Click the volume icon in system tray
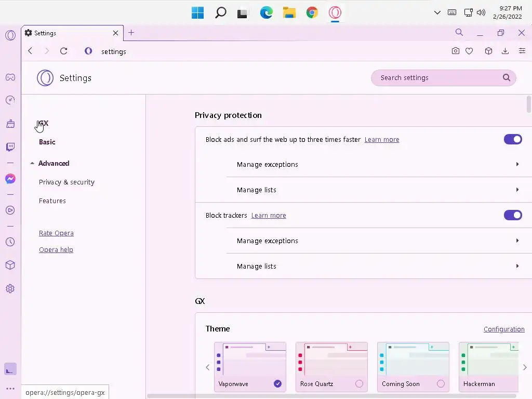The image size is (532, 399). (x=481, y=12)
